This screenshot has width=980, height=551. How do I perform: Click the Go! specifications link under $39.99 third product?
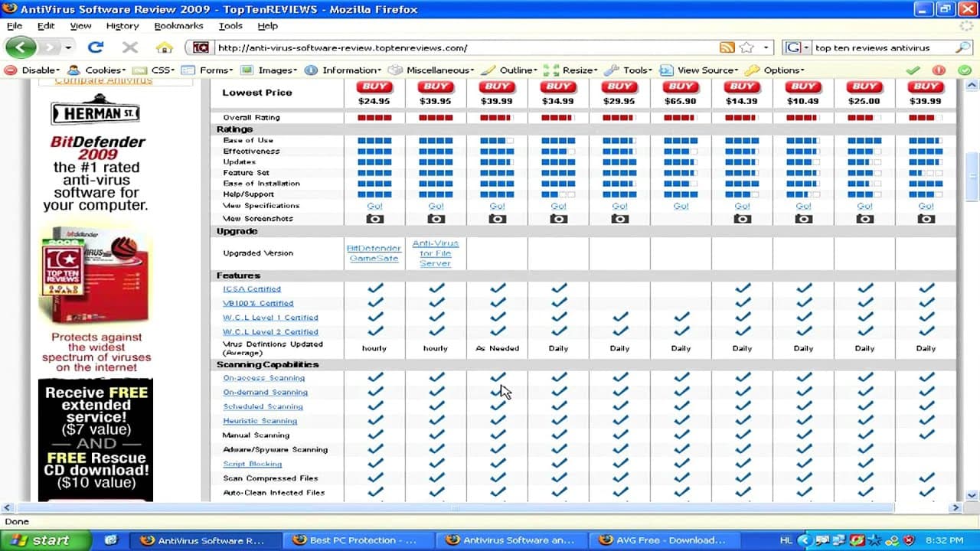point(497,206)
